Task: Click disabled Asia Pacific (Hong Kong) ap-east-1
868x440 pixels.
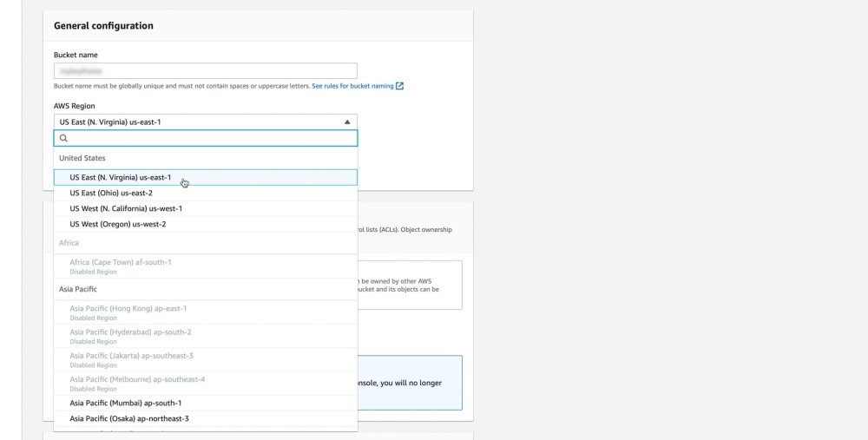Action: (x=206, y=312)
